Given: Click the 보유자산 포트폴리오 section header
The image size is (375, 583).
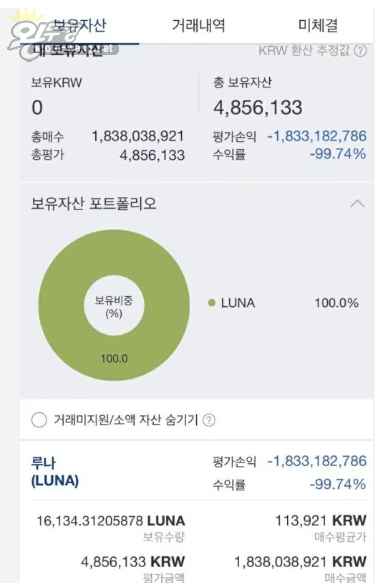Looking at the screenshot, I should 94,204.
